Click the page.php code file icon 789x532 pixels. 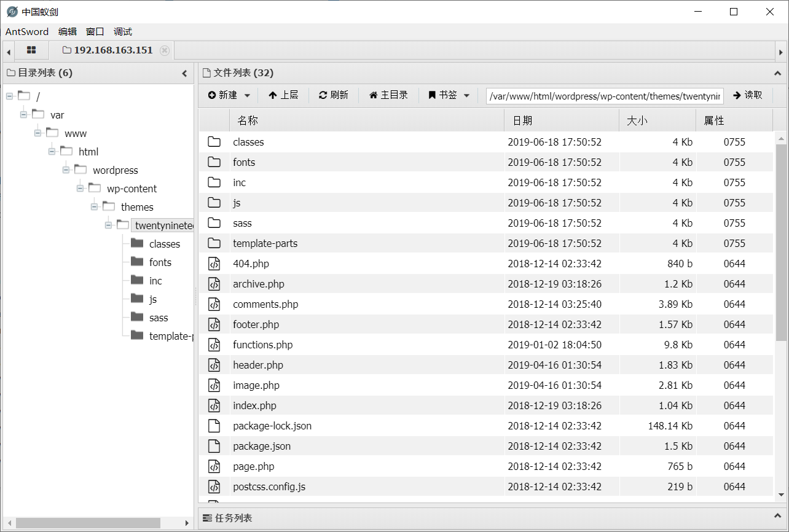pyautogui.click(x=214, y=466)
